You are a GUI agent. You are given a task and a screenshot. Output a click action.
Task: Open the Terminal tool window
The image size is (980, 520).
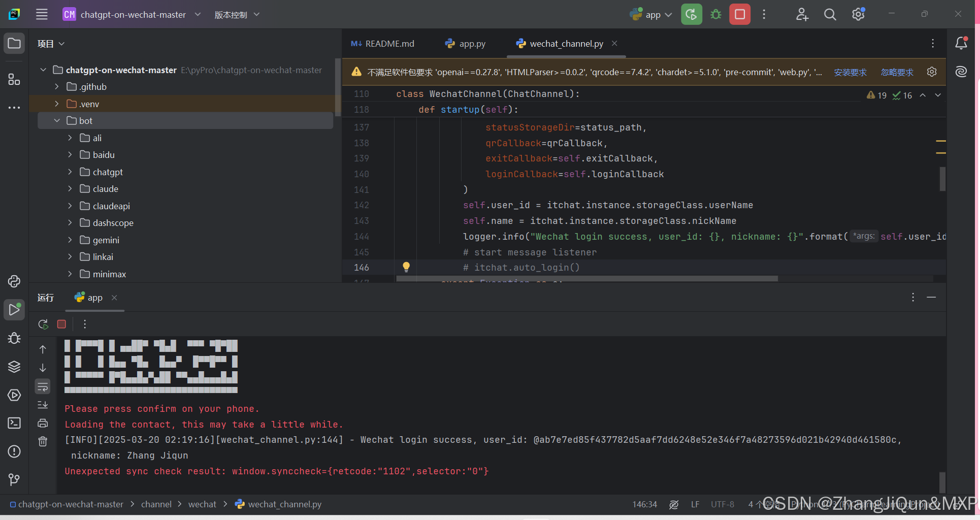click(14, 423)
